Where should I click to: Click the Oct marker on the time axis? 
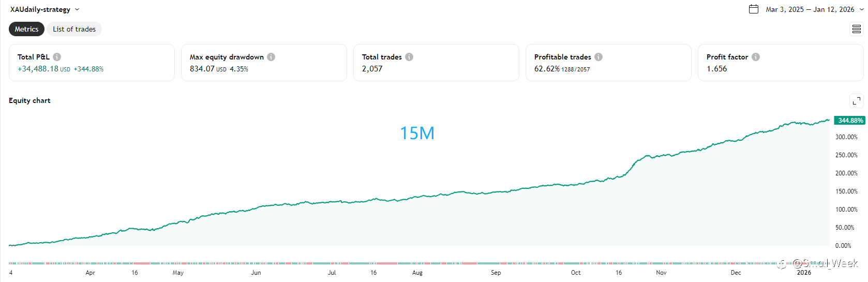point(576,273)
